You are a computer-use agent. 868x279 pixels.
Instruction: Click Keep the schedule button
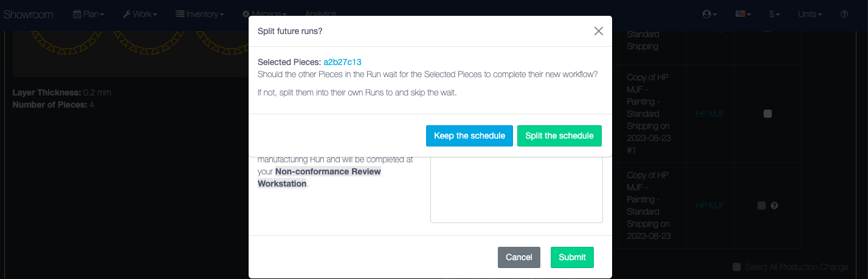(469, 136)
